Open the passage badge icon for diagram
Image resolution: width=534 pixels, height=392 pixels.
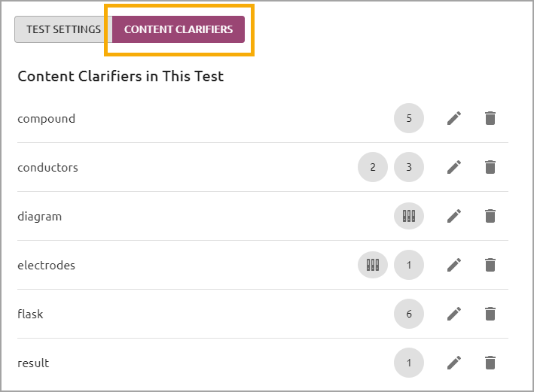coord(409,216)
